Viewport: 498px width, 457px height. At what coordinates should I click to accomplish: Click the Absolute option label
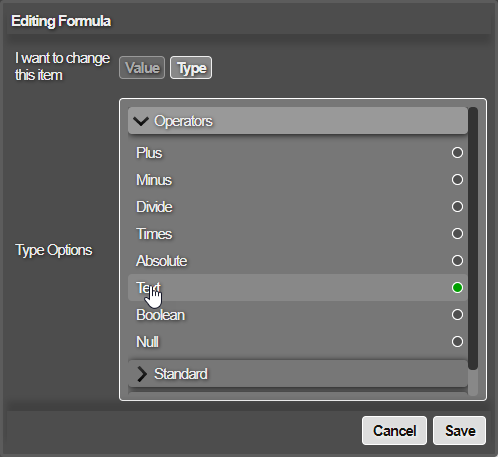tap(162, 261)
